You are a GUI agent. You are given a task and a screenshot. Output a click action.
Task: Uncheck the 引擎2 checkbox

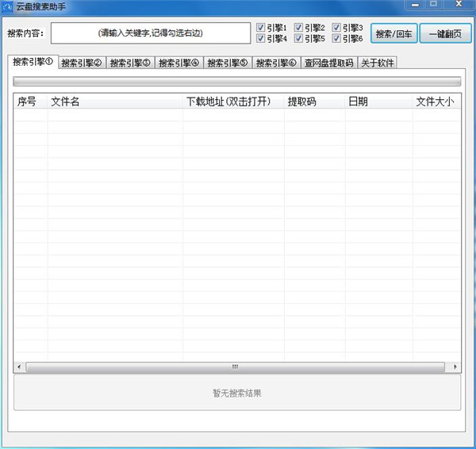299,28
